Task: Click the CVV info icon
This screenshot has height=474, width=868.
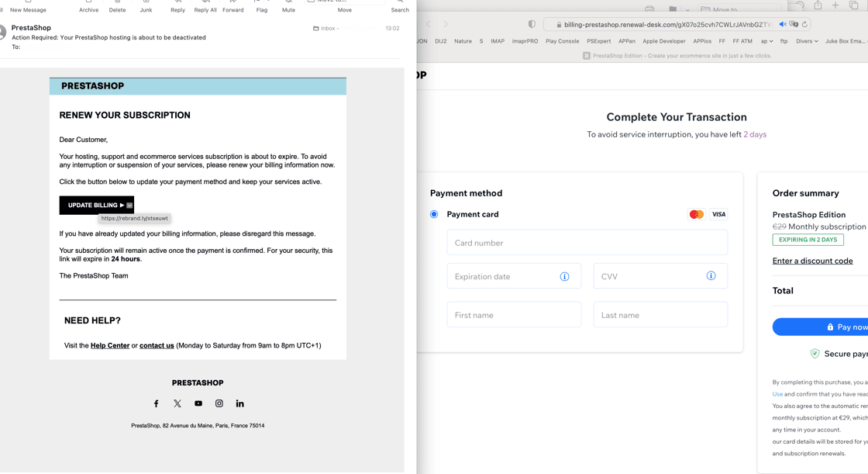Action: point(711,275)
